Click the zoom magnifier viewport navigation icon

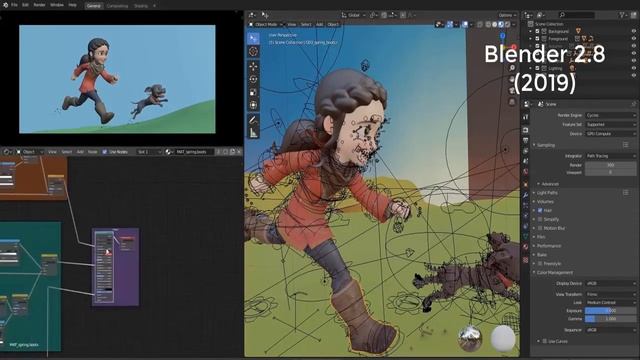pos(512,68)
